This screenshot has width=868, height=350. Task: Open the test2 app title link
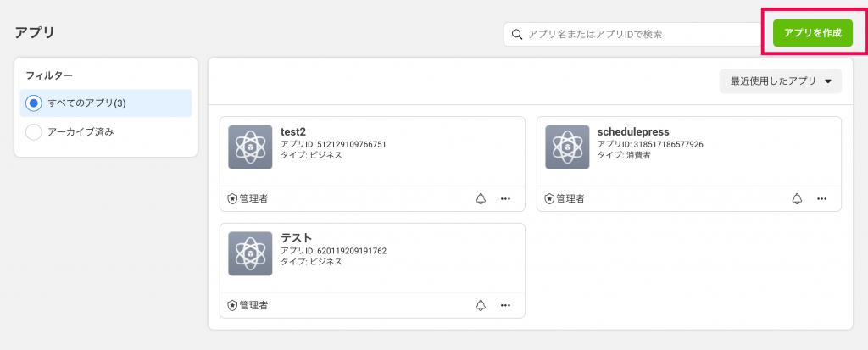[x=293, y=132]
